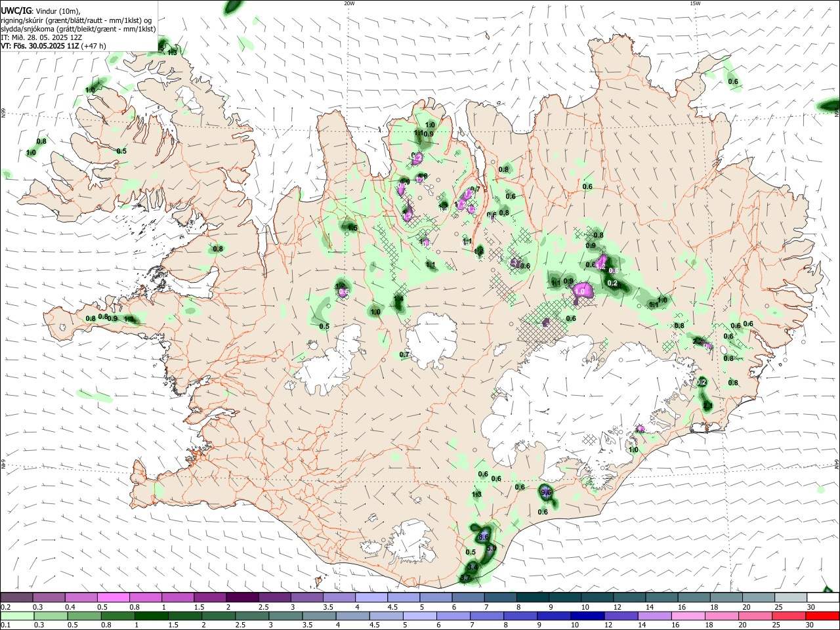
Task: Pick the bright magenta snow swatch from 0.5 to 0.8
Action: [114, 598]
